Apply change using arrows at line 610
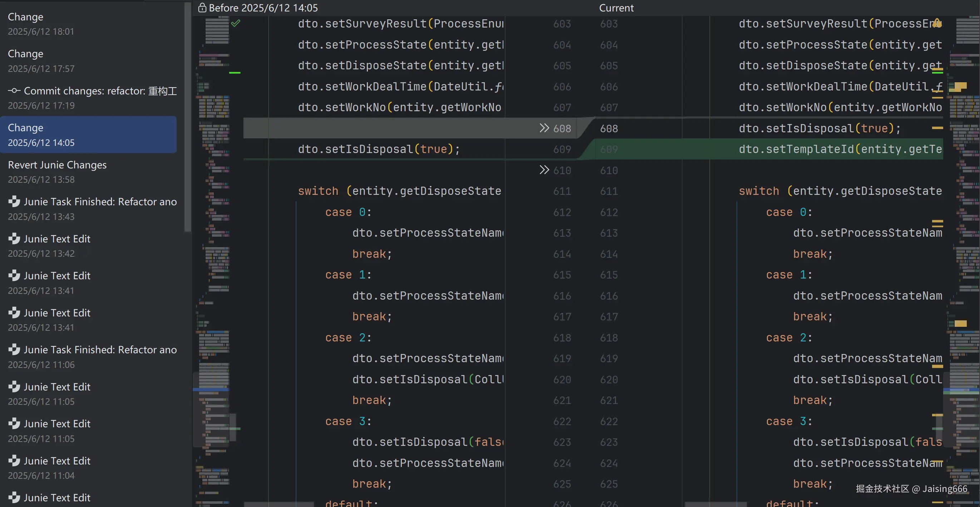Viewport: 980px width, 507px height. (544, 169)
